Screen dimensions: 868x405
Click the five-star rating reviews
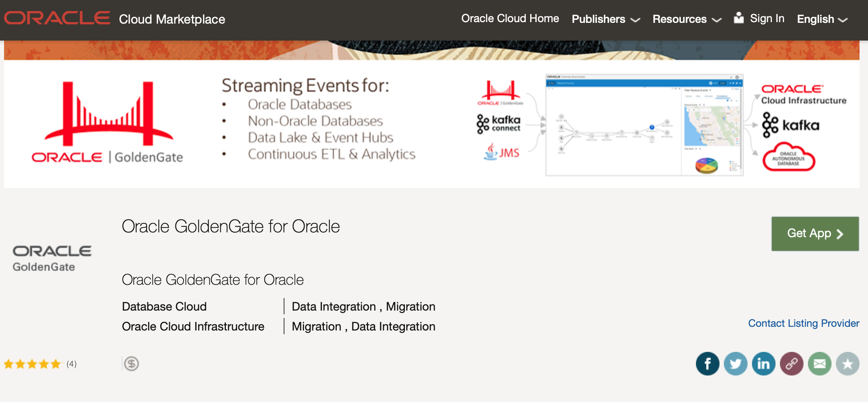click(x=32, y=364)
